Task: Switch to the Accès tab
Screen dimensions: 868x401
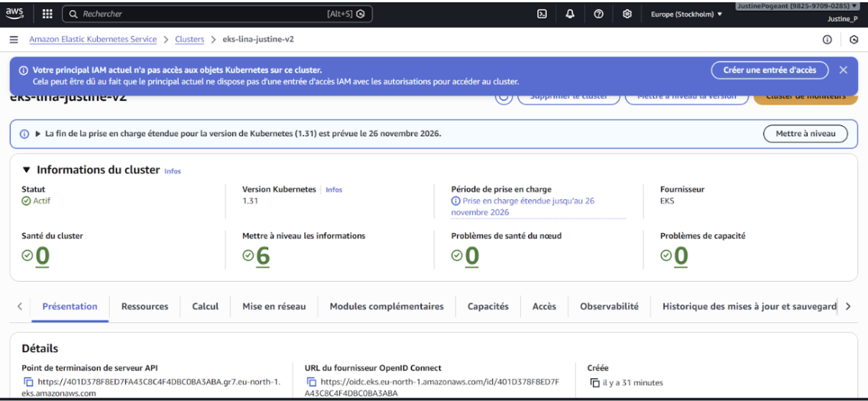Action: coord(544,306)
